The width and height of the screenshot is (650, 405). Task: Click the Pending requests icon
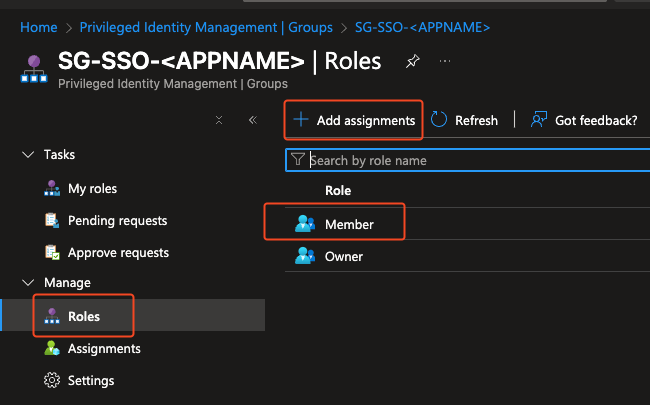[52, 220]
